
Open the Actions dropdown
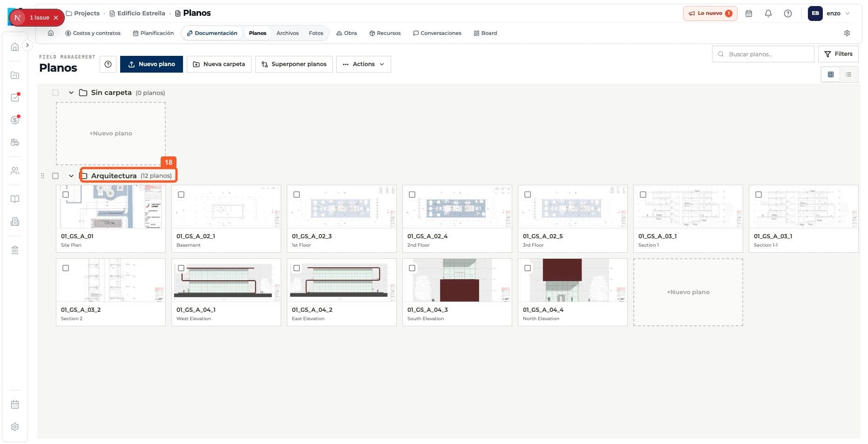click(364, 64)
